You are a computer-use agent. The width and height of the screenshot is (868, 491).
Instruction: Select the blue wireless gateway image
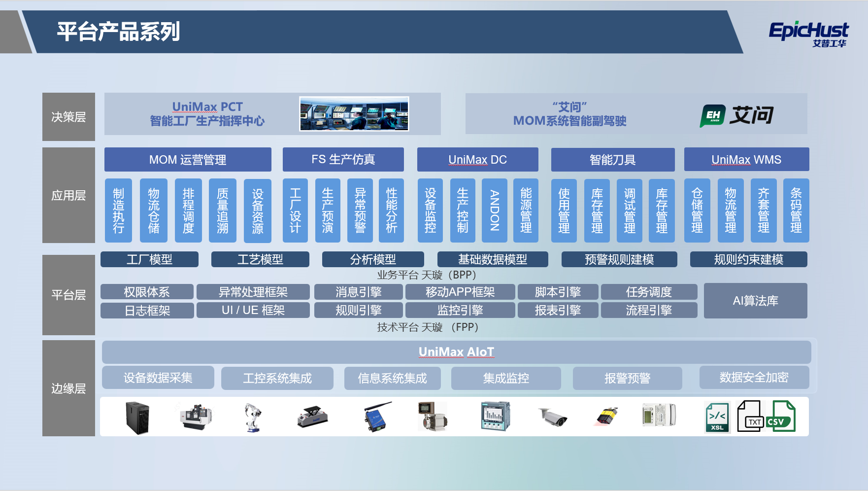point(377,417)
